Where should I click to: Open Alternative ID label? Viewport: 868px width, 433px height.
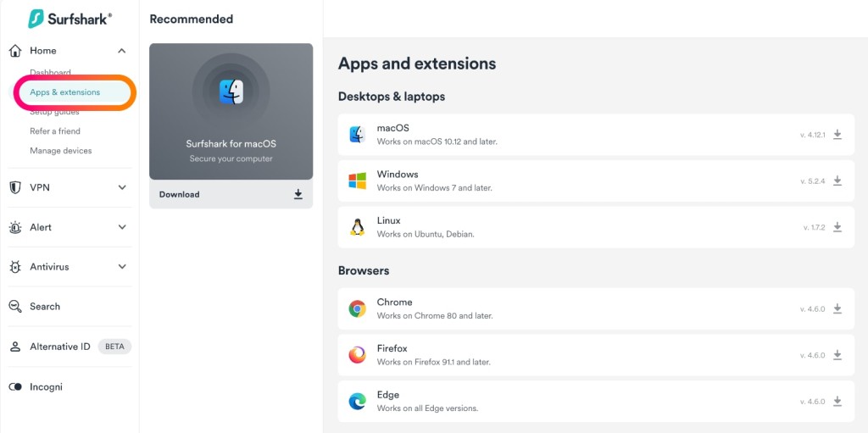click(60, 347)
